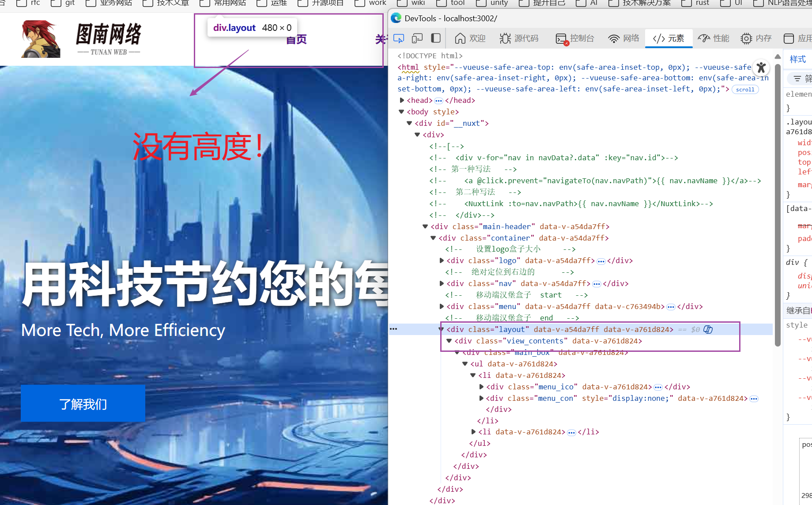Open the 欢迎 welcome tab
Image resolution: width=812 pixels, height=505 pixels.
click(x=470, y=38)
